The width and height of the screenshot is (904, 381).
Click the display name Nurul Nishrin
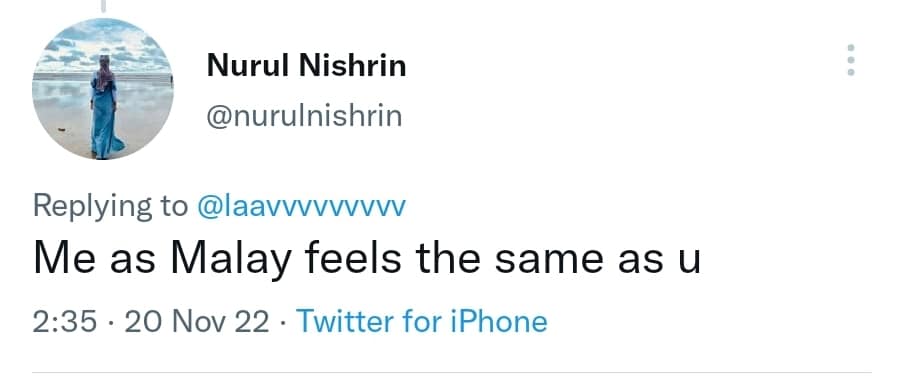point(306,66)
